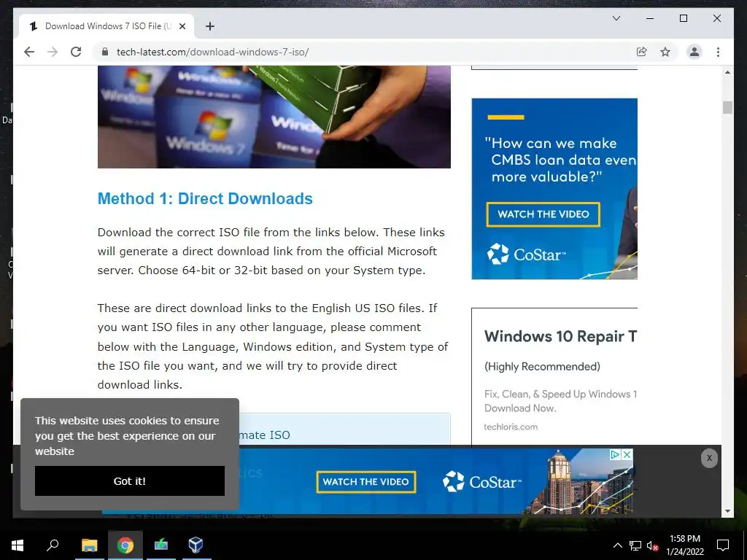
Task: Click the page scrollbar thumb
Action: [x=727, y=108]
